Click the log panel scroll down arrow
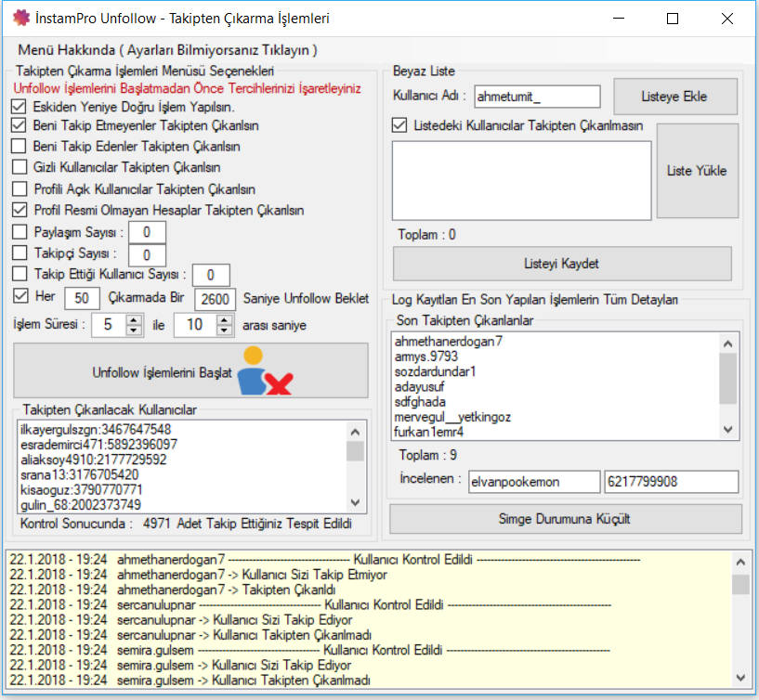759x700 pixels. (740, 679)
